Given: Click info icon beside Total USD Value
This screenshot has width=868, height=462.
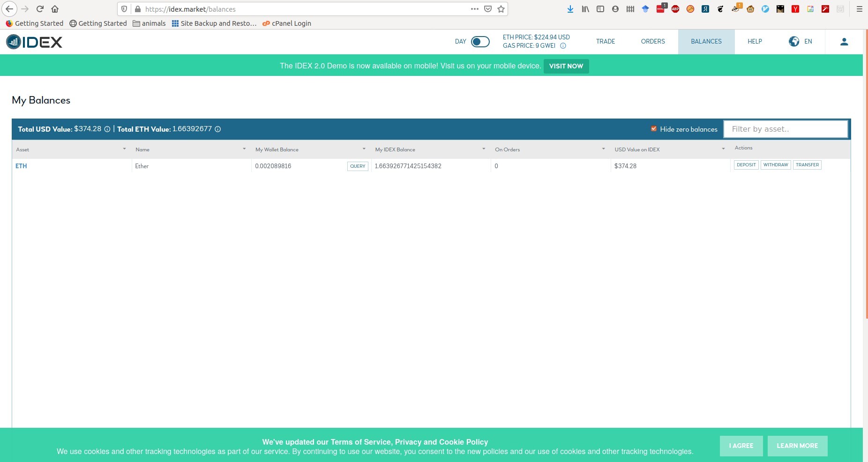Looking at the screenshot, I should (x=107, y=129).
